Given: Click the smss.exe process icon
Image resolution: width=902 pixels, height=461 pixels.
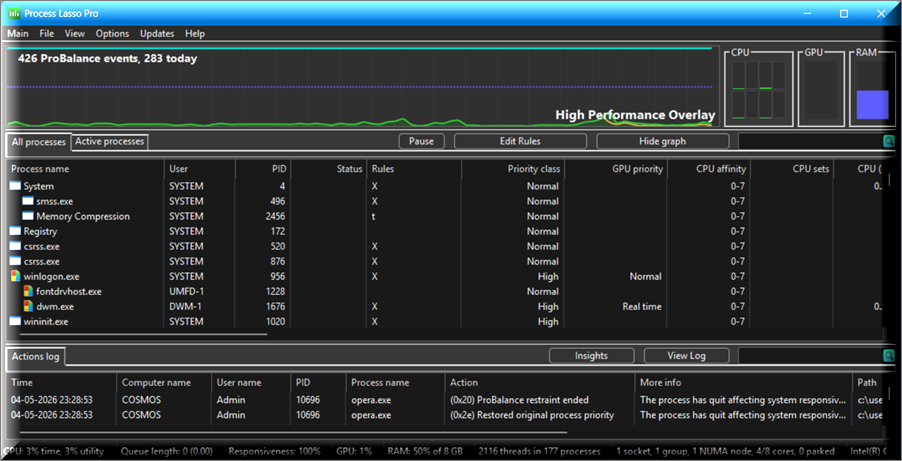Looking at the screenshot, I should pos(28,201).
